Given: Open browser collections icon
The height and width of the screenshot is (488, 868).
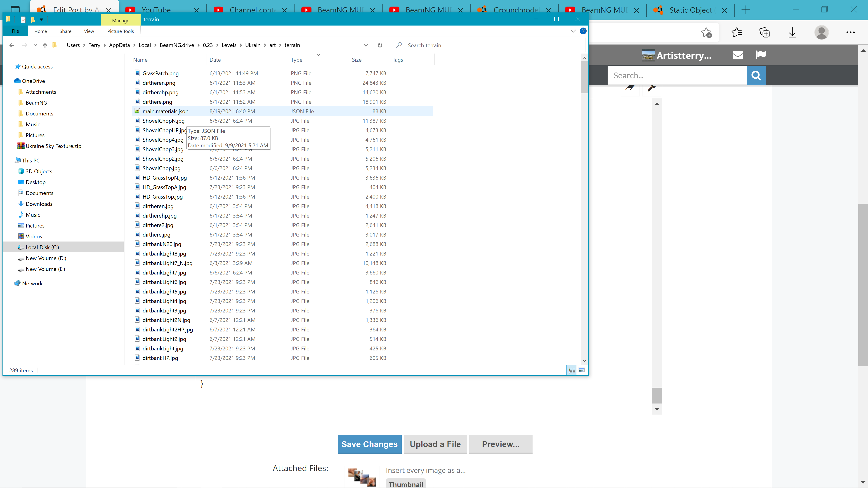Looking at the screenshot, I should [764, 33].
